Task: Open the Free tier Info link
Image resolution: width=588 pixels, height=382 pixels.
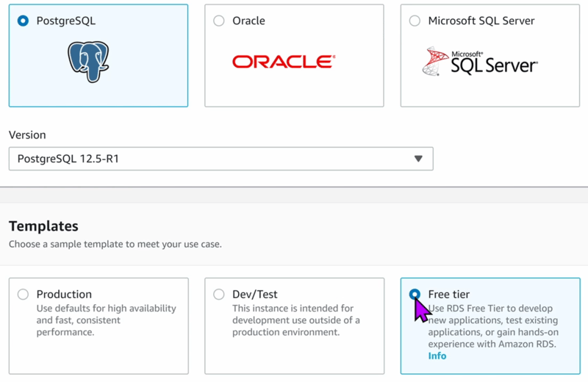Action: [x=437, y=356]
